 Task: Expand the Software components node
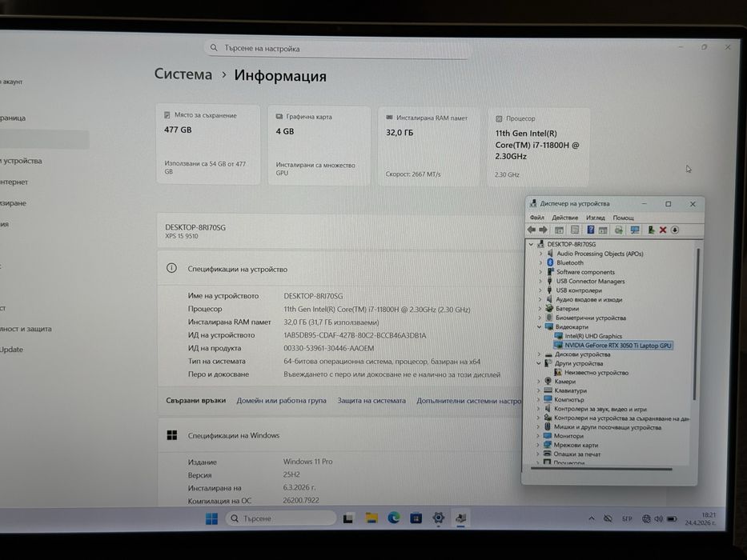coord(540,272)
